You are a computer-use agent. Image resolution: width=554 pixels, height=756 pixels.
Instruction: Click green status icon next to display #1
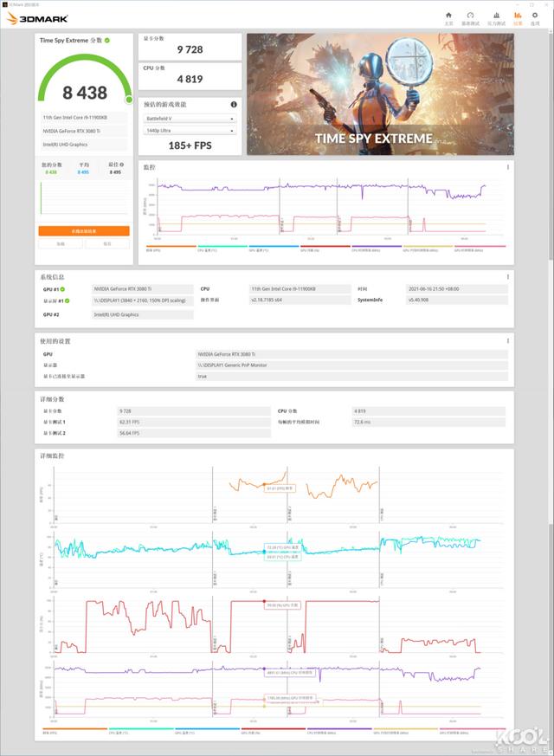pyautogui.click(x=68, y=300)
